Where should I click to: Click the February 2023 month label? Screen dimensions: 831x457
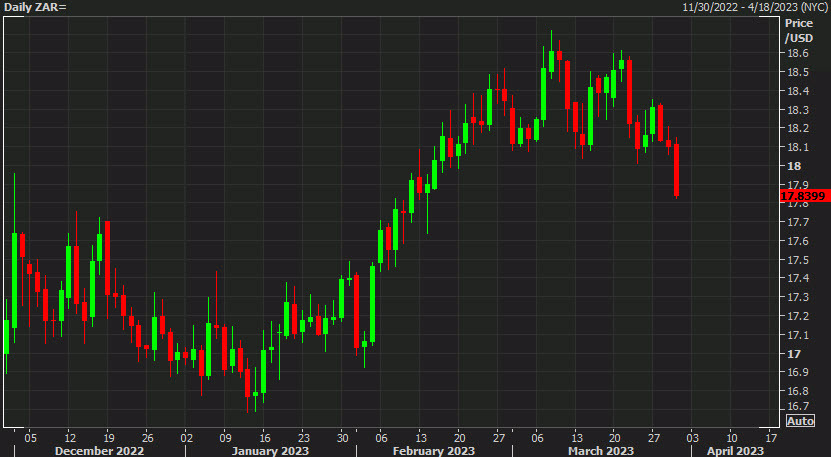pos(434,451)
